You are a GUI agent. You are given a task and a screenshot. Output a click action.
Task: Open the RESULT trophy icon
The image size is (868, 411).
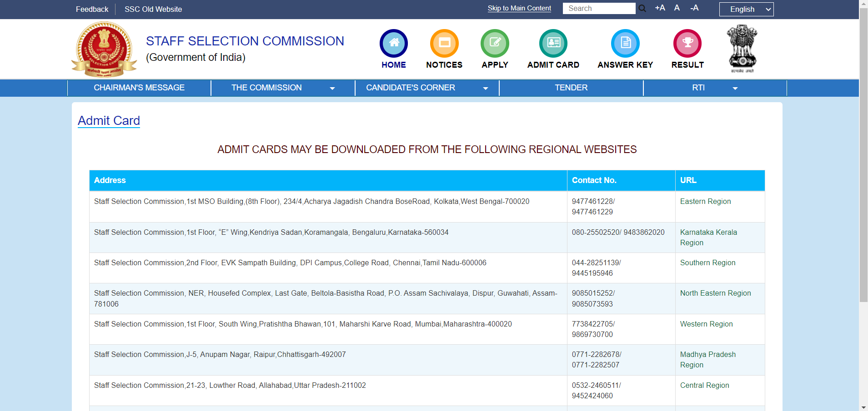click(x=687, y=43)
